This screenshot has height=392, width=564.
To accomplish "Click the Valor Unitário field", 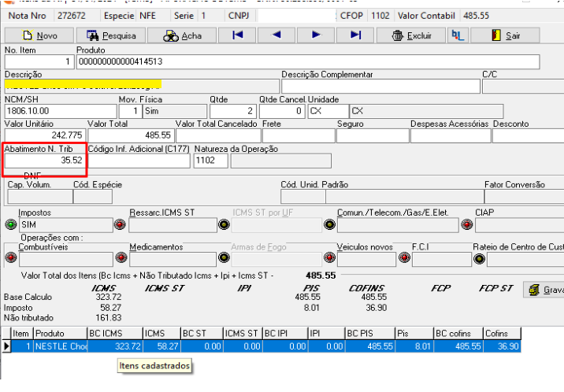I will click(45, 135).
